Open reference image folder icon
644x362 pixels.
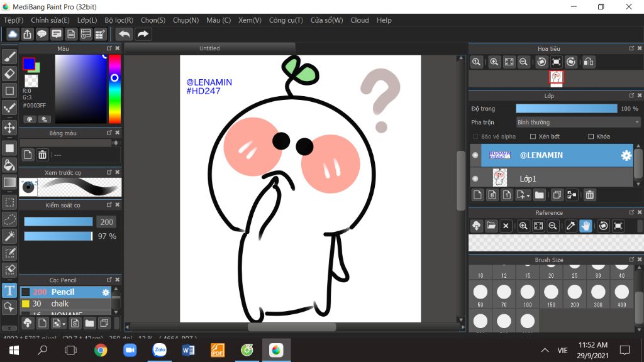tap(491, 226)
